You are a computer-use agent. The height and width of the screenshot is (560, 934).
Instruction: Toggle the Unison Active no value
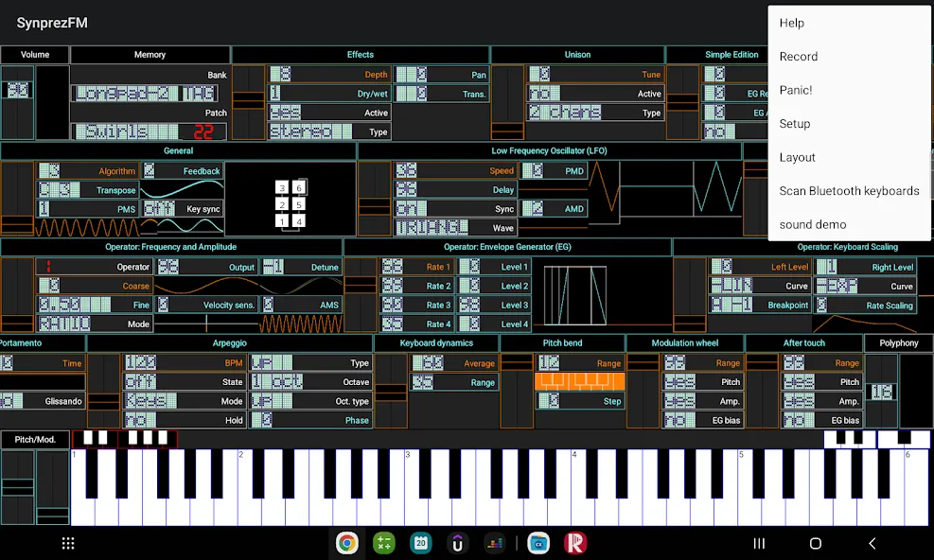[544, 94]
